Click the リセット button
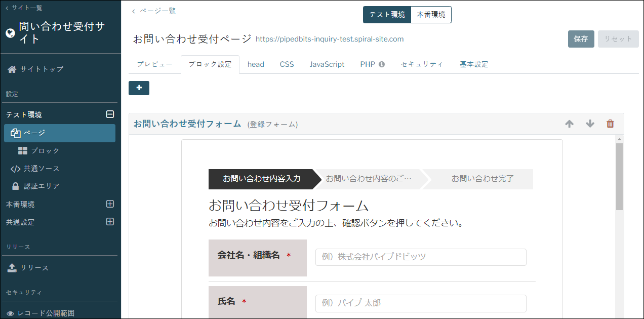Viewport: 644px width, 319px height. coord(618,39)
